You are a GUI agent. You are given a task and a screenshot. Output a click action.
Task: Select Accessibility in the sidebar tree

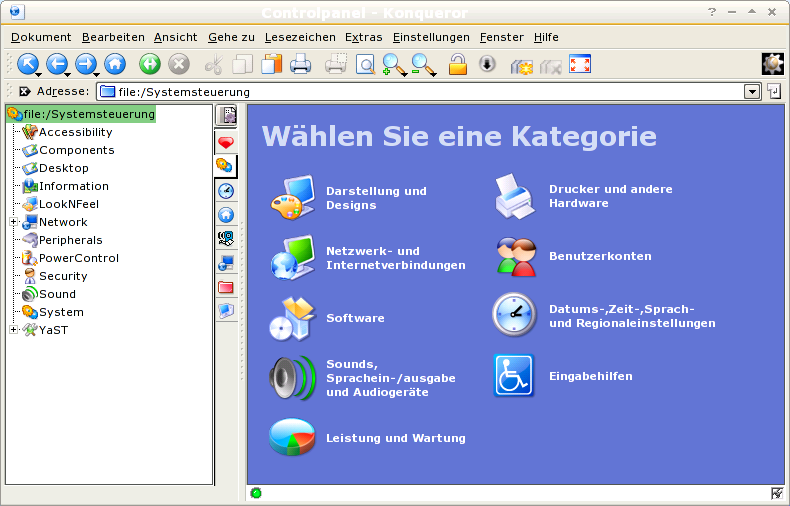68,132
